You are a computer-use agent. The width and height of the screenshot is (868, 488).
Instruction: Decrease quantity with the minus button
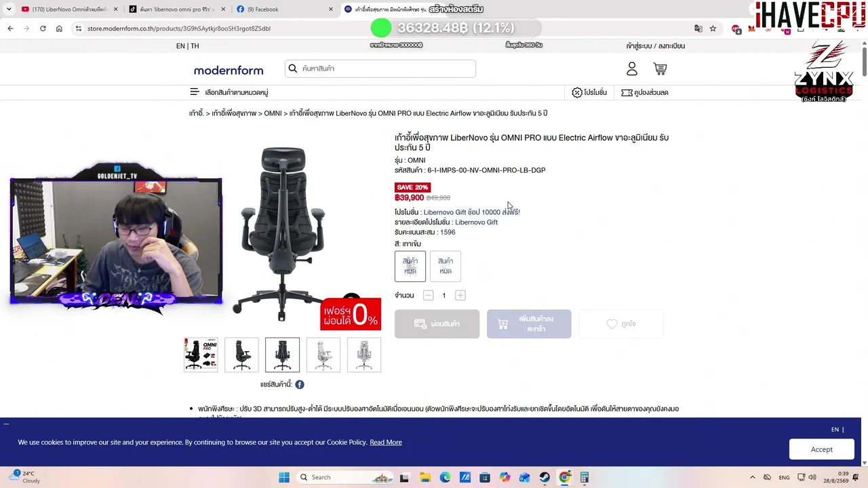click(428, 296)
